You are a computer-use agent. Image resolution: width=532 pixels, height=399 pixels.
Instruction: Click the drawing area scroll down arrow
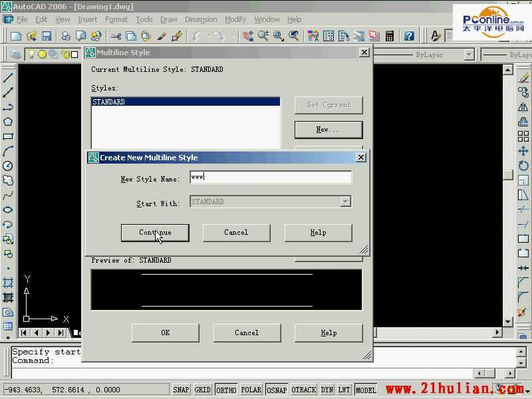coord(507,322)
